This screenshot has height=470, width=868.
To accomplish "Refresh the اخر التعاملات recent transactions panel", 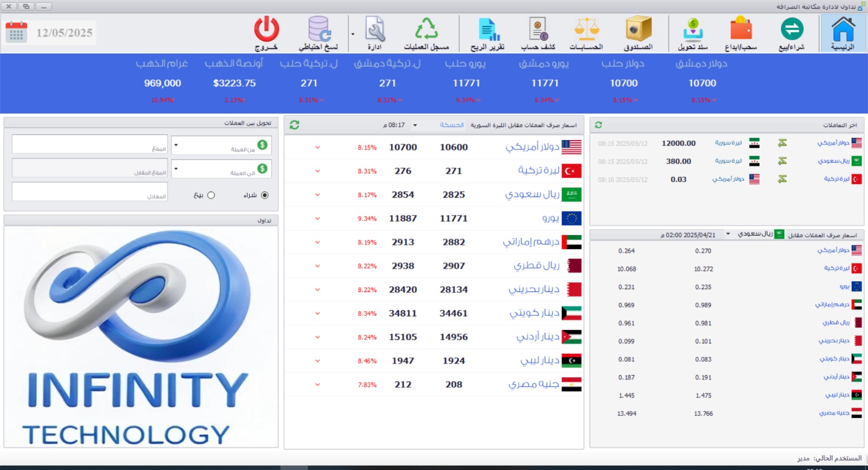I will pyautogui.click(x=598, y=125).
